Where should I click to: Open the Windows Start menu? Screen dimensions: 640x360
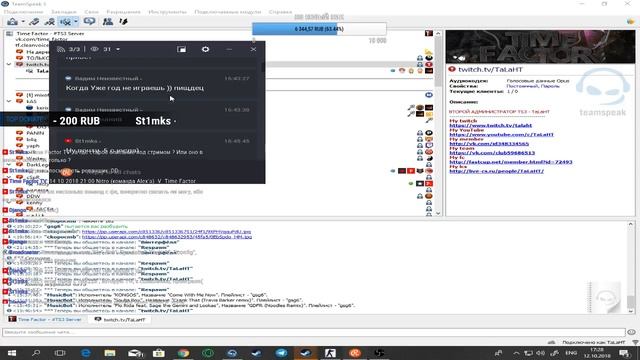tap(11, 353)
